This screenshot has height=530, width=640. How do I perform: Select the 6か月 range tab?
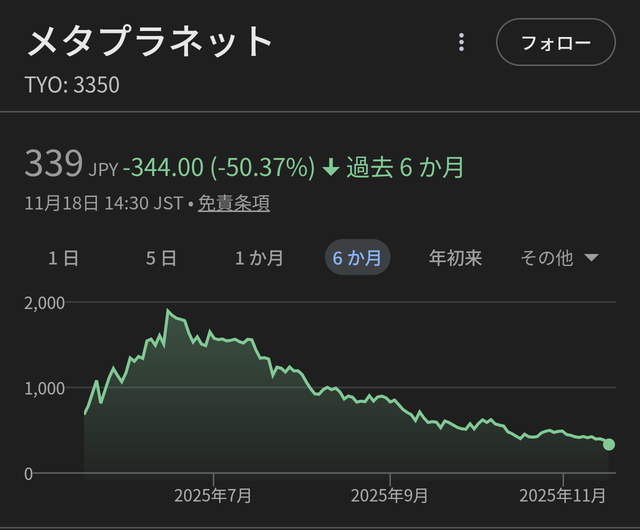click(357, 258)
